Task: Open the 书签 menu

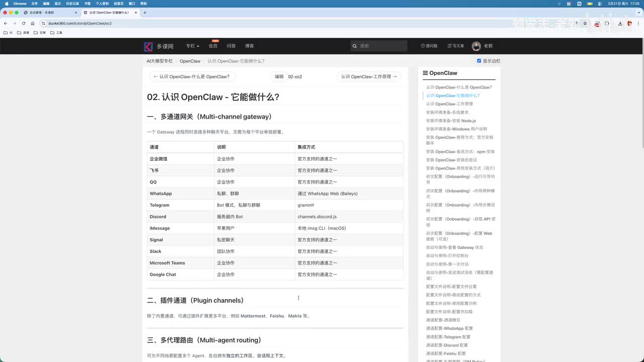Action: tap(88, 4)
